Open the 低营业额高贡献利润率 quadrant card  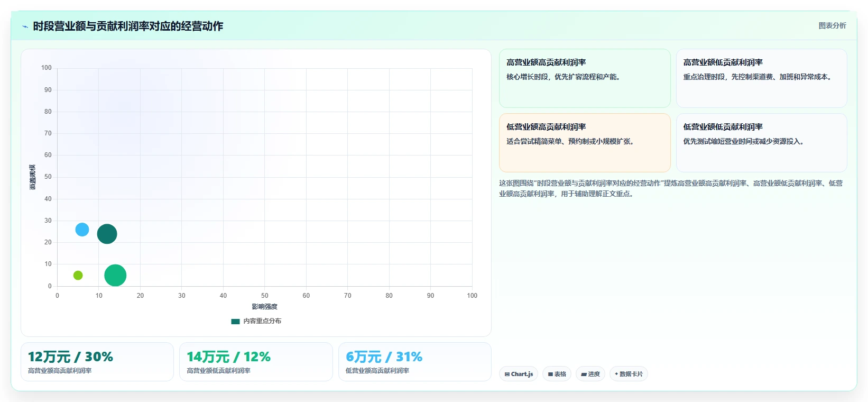585,143
